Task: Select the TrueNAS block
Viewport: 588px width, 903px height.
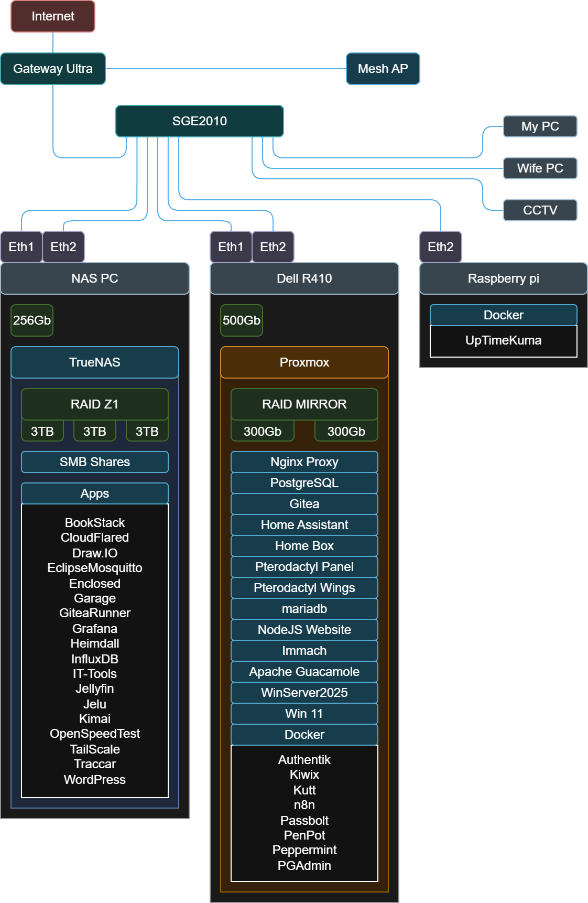Action: [95, 362]
